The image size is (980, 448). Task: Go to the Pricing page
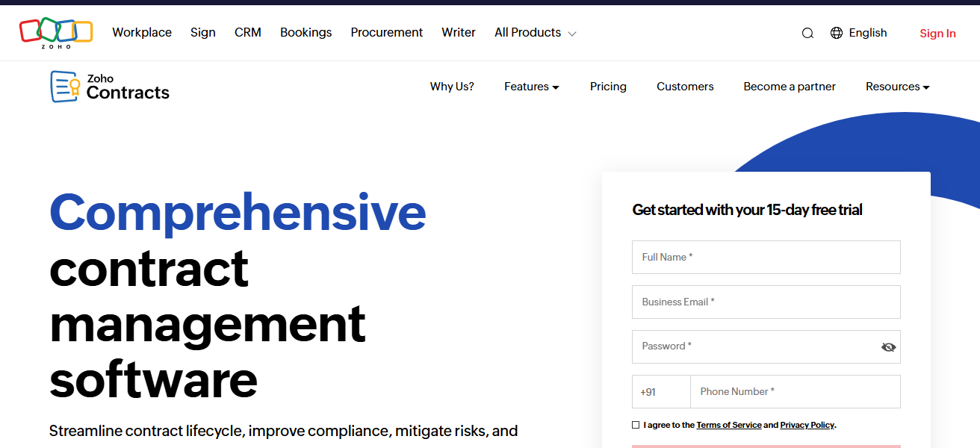pyautogui.click(x=608, y=87)
